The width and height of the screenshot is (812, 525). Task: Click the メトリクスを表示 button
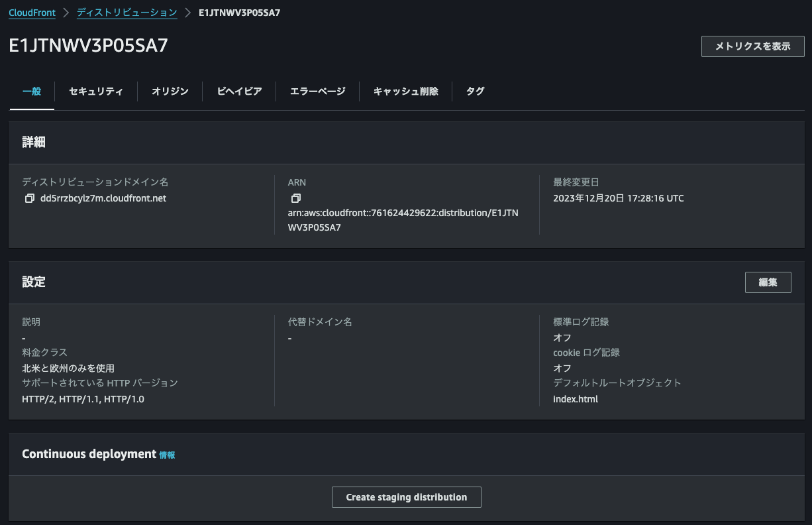[753, 46]
